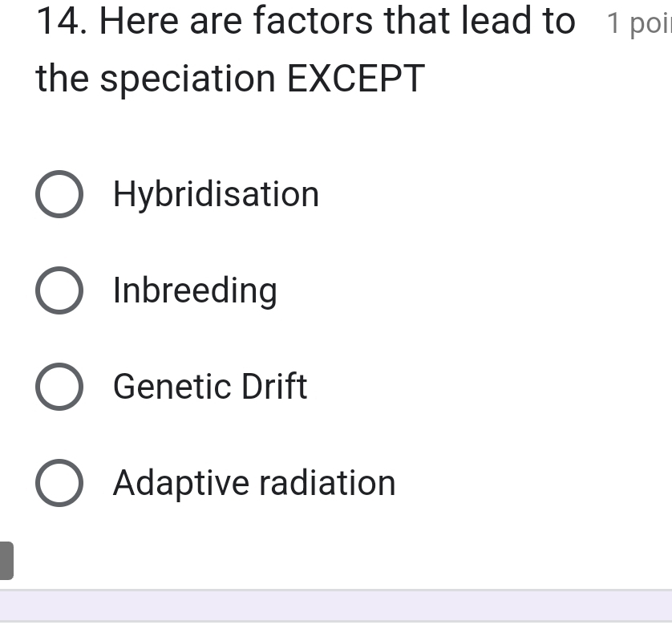
Task: Click the gray handle at left edge
Action: pos(6,561)
